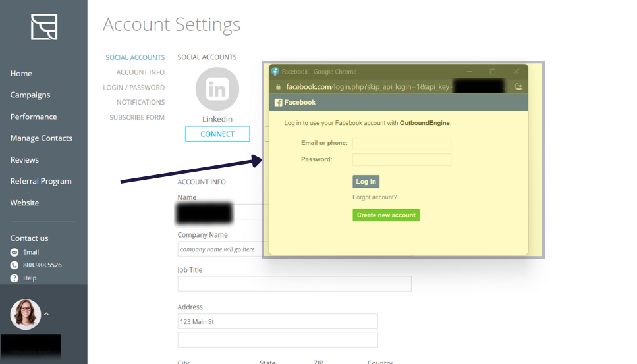Select the SOCIAL ACCOUNTS settings tab
637x364 pixels.
point(135,57)
